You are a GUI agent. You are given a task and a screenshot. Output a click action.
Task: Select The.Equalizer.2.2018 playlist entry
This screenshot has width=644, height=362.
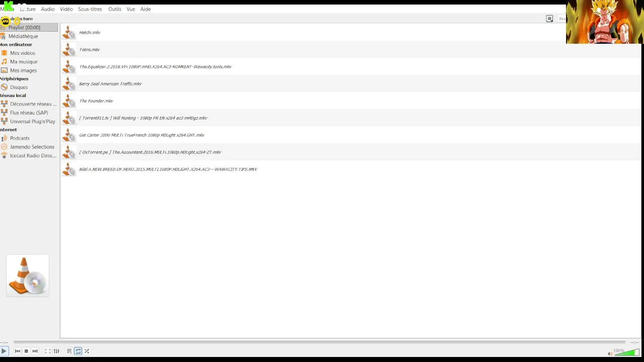coord(351,67)
